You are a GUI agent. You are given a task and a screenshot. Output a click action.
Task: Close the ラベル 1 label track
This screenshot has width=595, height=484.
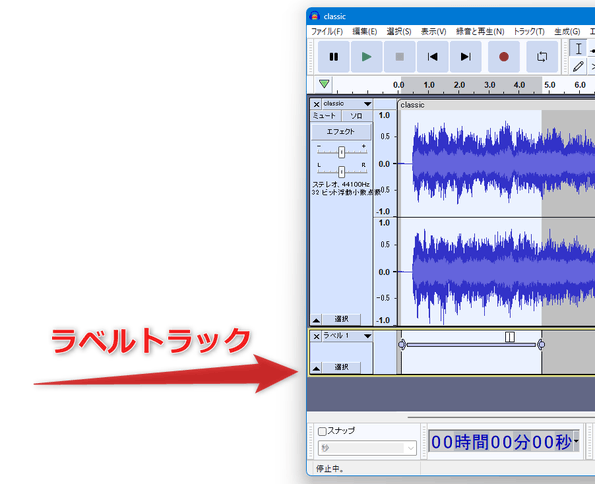point(316,336)
